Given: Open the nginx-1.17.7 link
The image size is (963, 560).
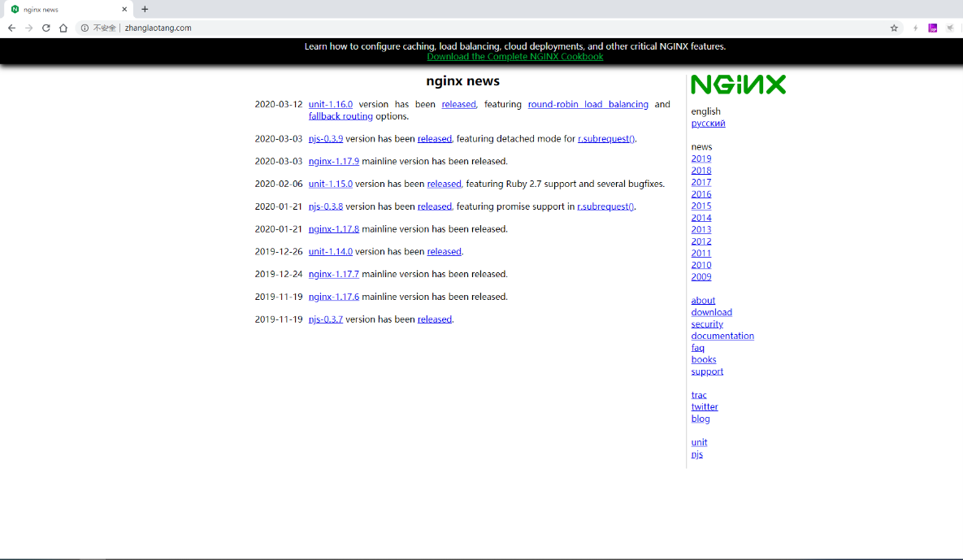Looking at the screenshot, I should (333, 274).
